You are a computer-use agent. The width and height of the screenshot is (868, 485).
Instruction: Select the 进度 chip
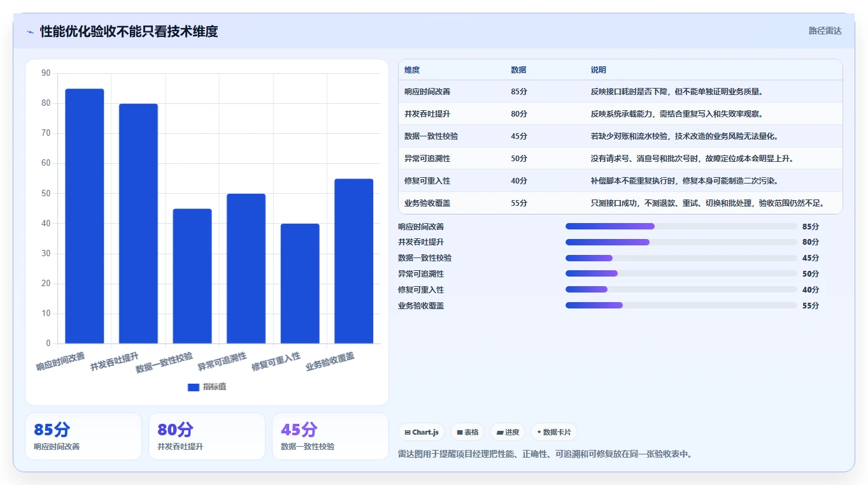click(x=508, y=432)
